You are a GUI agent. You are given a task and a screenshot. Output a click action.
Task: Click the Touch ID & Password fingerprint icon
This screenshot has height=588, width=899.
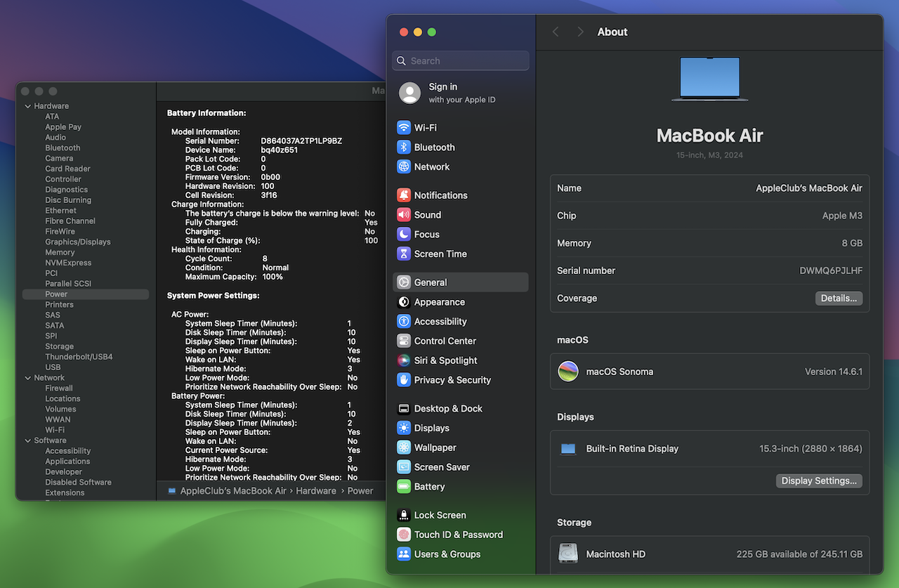[404, 535]
